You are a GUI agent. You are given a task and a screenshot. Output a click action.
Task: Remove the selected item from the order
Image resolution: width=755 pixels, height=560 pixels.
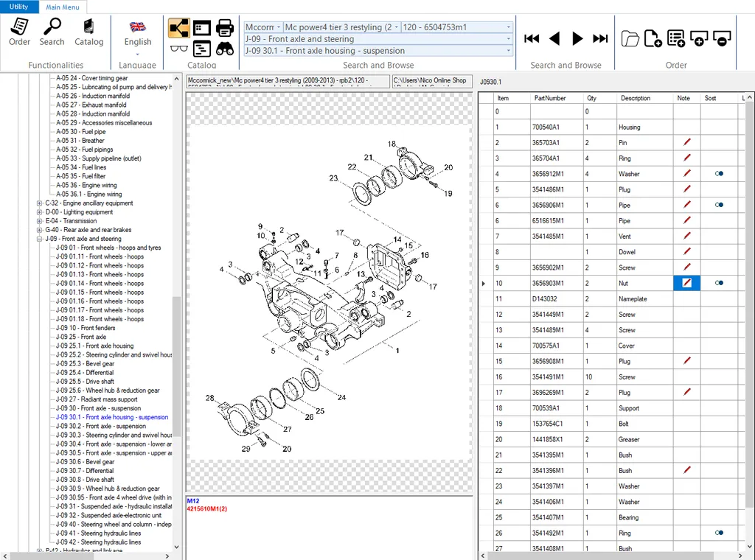722,38
